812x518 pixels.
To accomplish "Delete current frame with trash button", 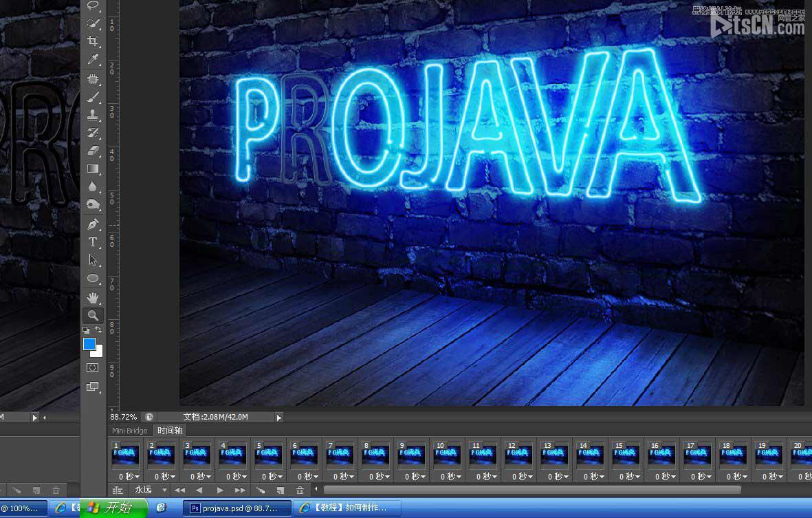I will pyautogui.click(x=300, y=490).
